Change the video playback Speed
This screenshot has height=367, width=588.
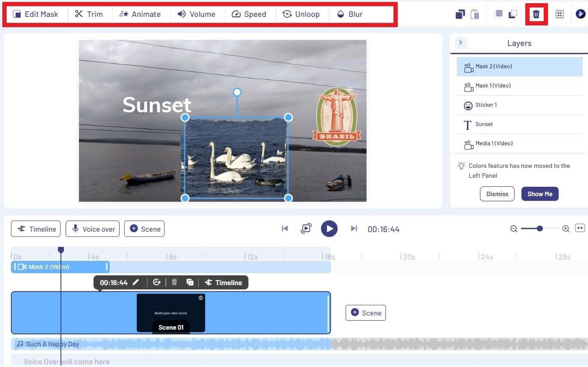[x=249, y=14]
